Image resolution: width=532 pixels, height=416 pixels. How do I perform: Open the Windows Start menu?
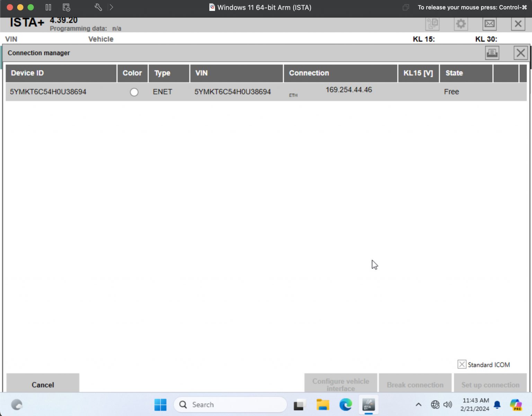point(160,405)
